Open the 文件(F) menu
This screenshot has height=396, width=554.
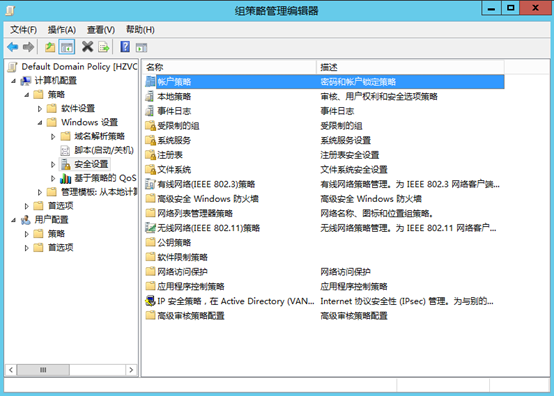click(23, 30)
